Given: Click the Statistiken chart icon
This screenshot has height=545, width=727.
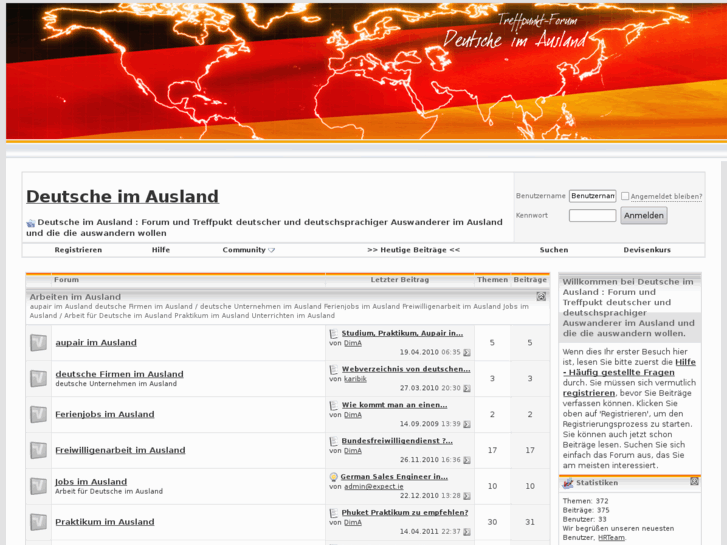Looking at the screenshot, I should (568, 483).
